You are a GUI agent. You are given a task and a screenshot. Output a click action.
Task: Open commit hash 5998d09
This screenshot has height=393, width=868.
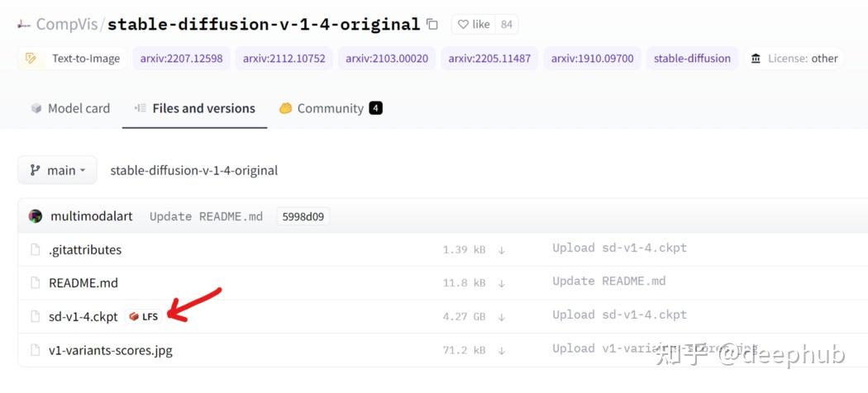pyautogui.click(x=303, y=216)
